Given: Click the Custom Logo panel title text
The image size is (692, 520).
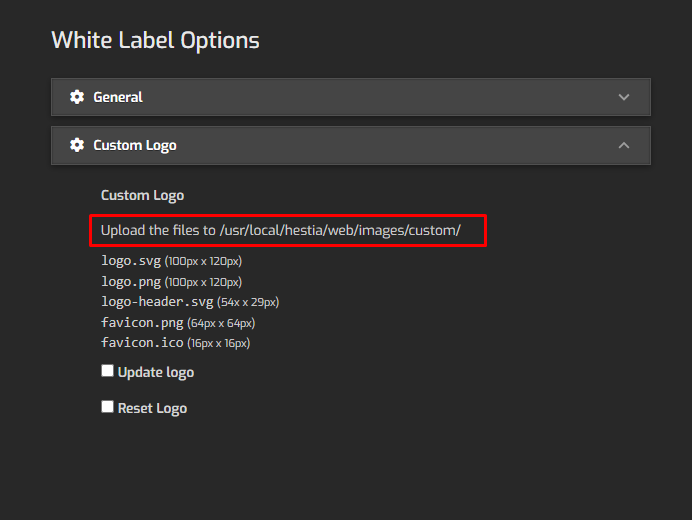Looking at the screenshot, I should [x=135, y=146].
